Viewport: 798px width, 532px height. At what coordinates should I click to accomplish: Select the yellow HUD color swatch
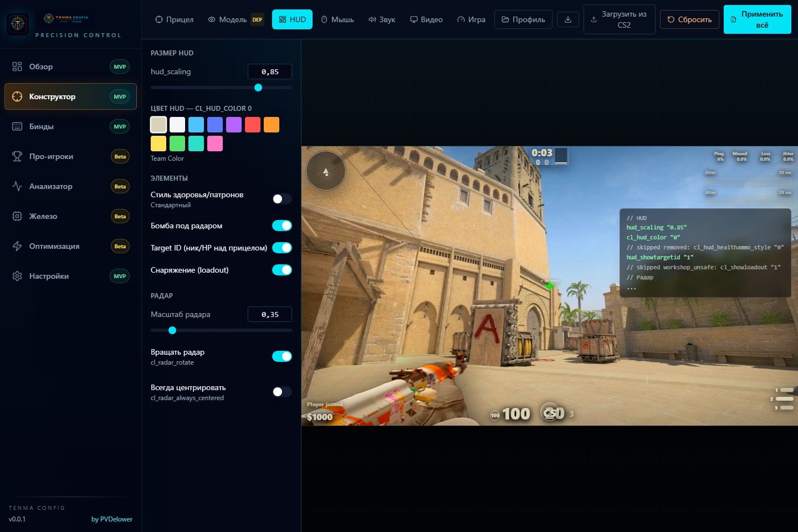point(158,144)
